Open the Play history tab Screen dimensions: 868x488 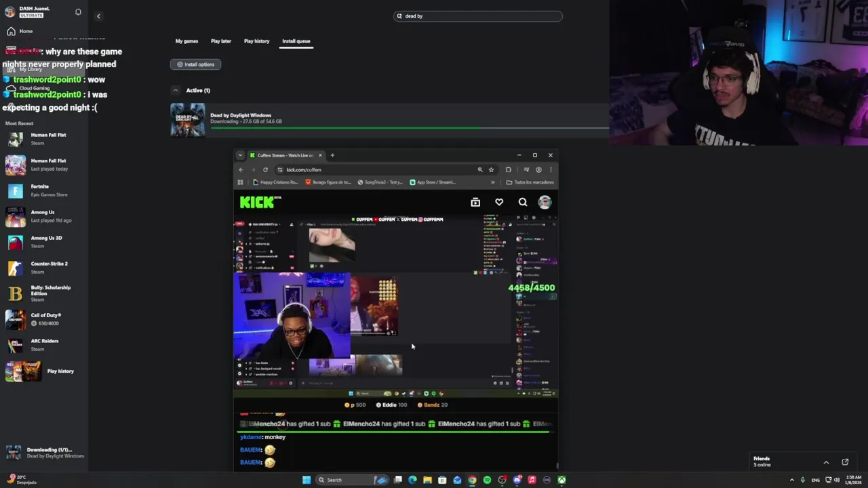[256, 41]
